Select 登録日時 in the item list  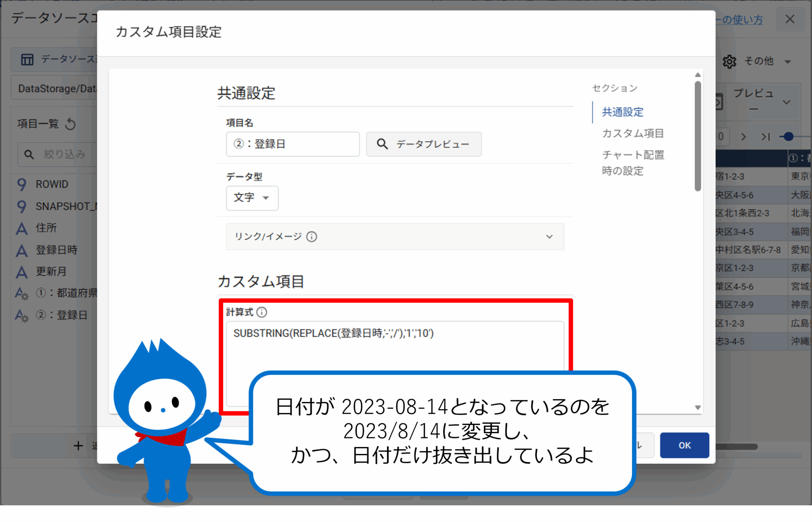pos(56,250)
